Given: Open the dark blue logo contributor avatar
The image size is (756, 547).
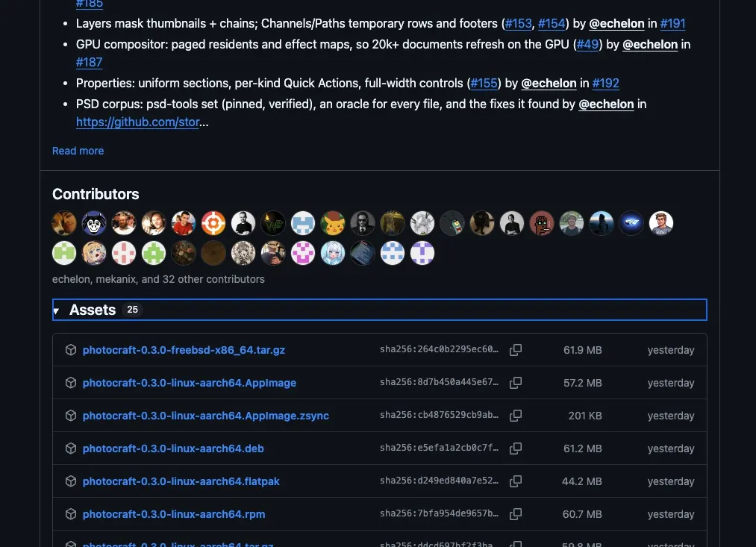Looking at the screenshot, I should click(x=631, y=223).
